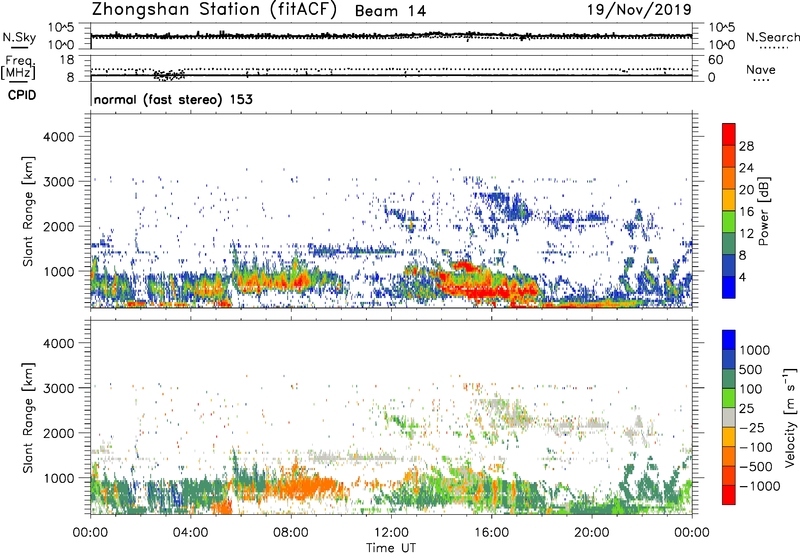Click the '20:00' time axis label

tap(591, 533)
